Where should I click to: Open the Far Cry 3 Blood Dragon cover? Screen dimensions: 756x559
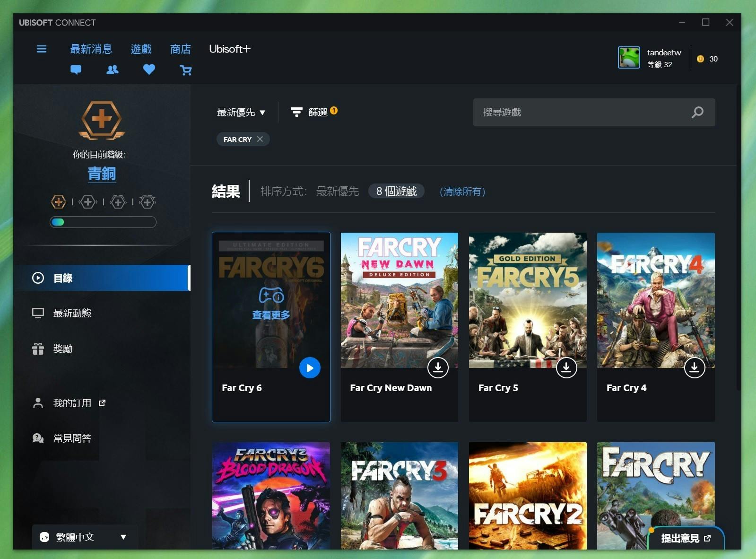click(x=271, y=496)
